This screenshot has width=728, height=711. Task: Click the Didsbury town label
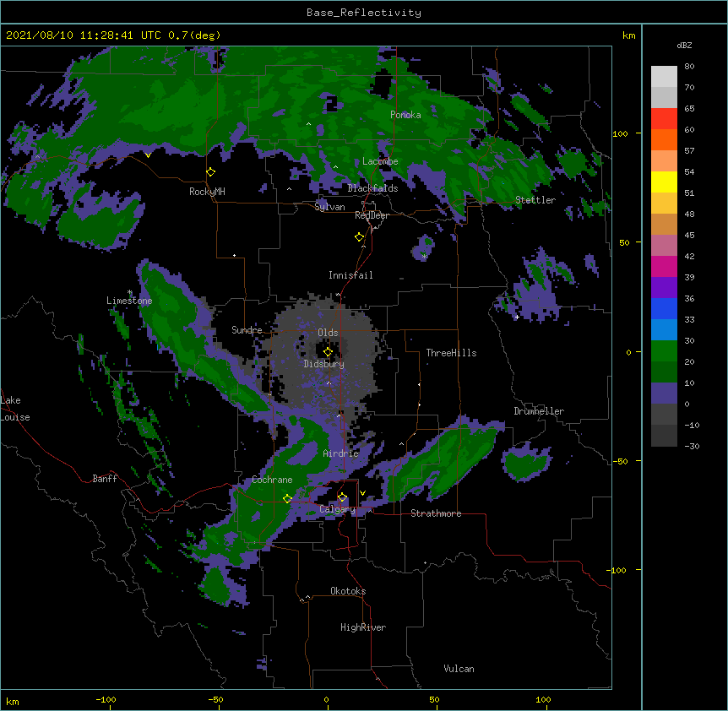click(324, 364)
